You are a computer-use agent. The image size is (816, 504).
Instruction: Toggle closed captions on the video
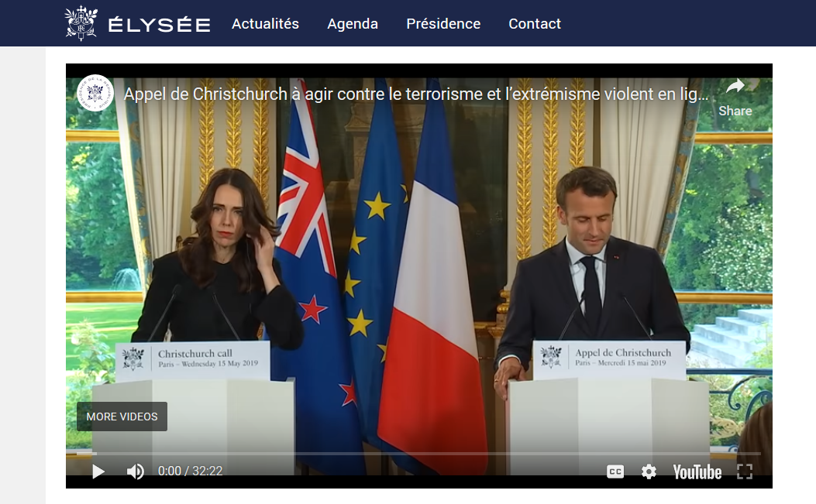615,471
